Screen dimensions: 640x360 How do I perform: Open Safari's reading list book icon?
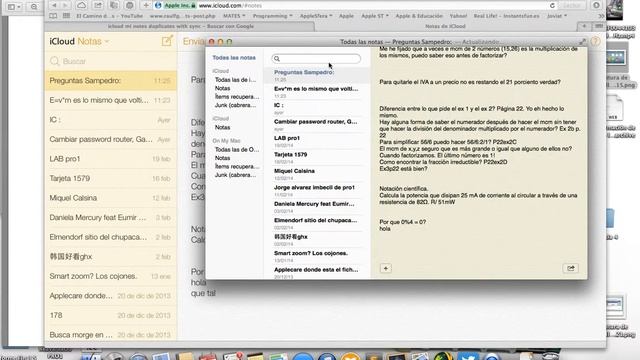(53, 16)
